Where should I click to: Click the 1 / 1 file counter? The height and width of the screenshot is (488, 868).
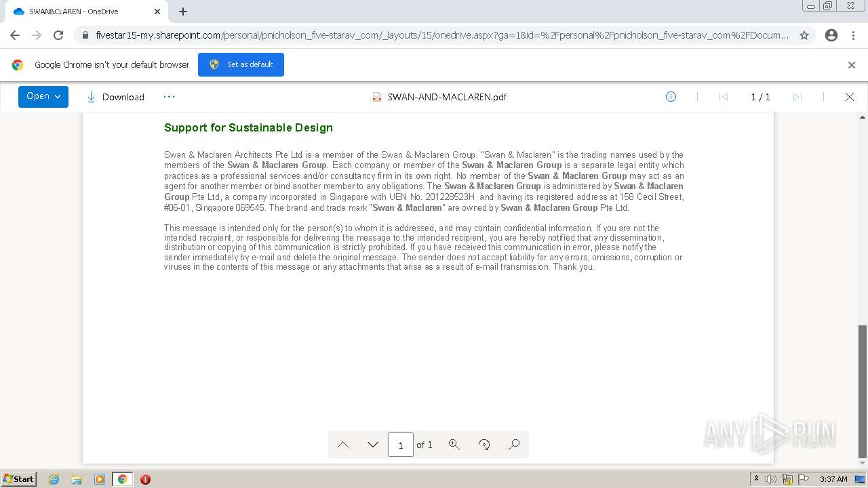click(x=760, y=97)
